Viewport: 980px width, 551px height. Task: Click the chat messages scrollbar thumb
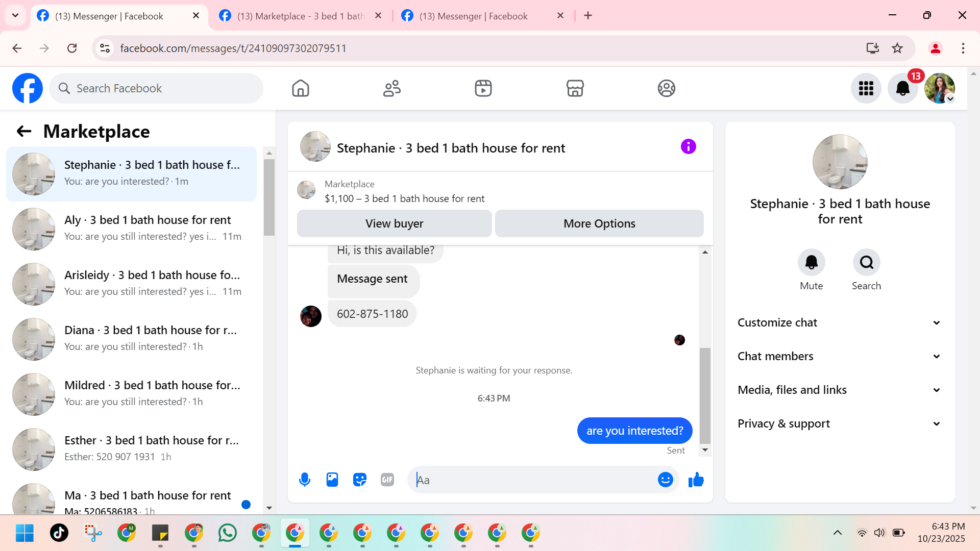pos(705,395)
